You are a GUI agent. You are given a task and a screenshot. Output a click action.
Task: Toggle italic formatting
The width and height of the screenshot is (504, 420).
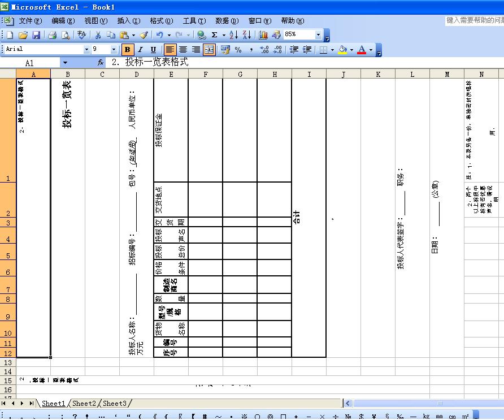click(141, 50)
